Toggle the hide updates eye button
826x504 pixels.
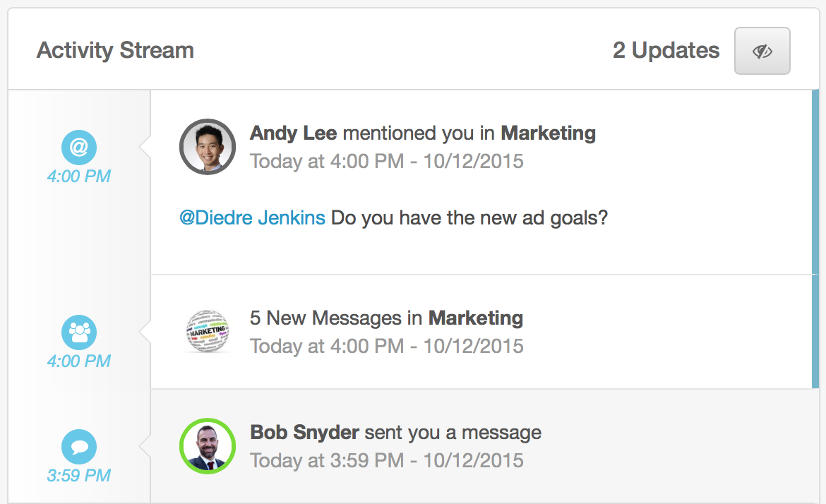(762, 51)
